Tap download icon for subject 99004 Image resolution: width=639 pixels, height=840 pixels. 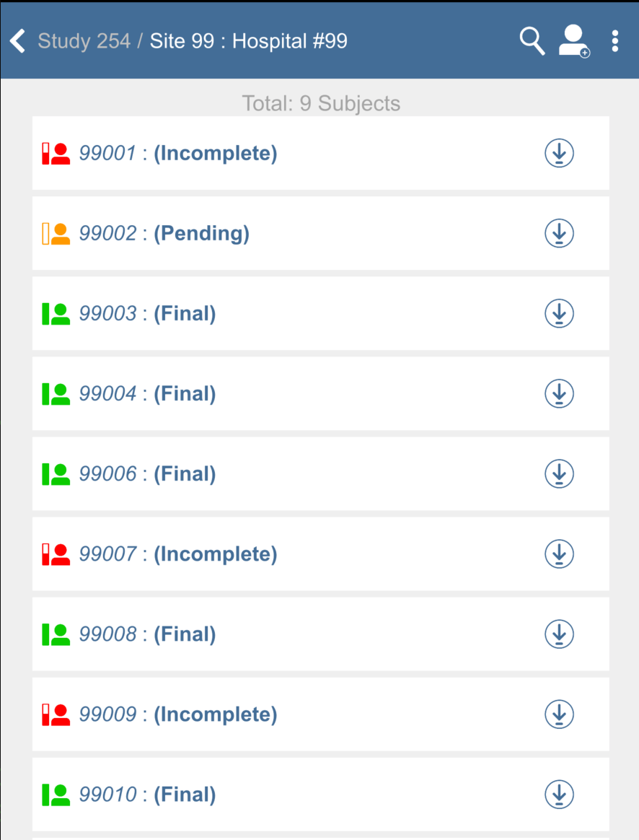point(559,393)
